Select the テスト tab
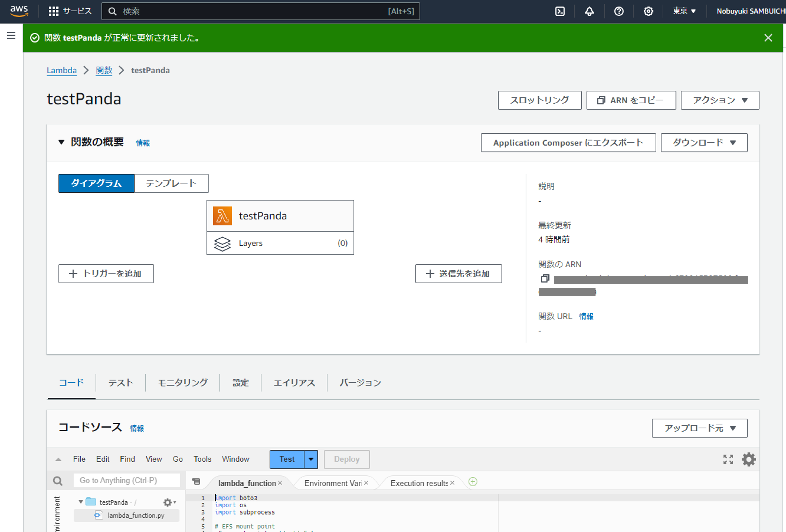The height and width of the screenshot is (532, 786). (x=120, y=383)
